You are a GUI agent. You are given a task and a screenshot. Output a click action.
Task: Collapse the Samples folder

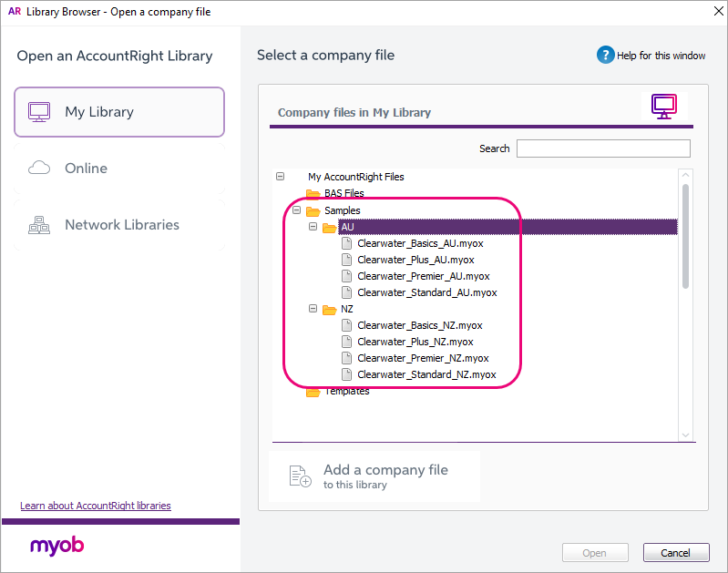(296, 210)
